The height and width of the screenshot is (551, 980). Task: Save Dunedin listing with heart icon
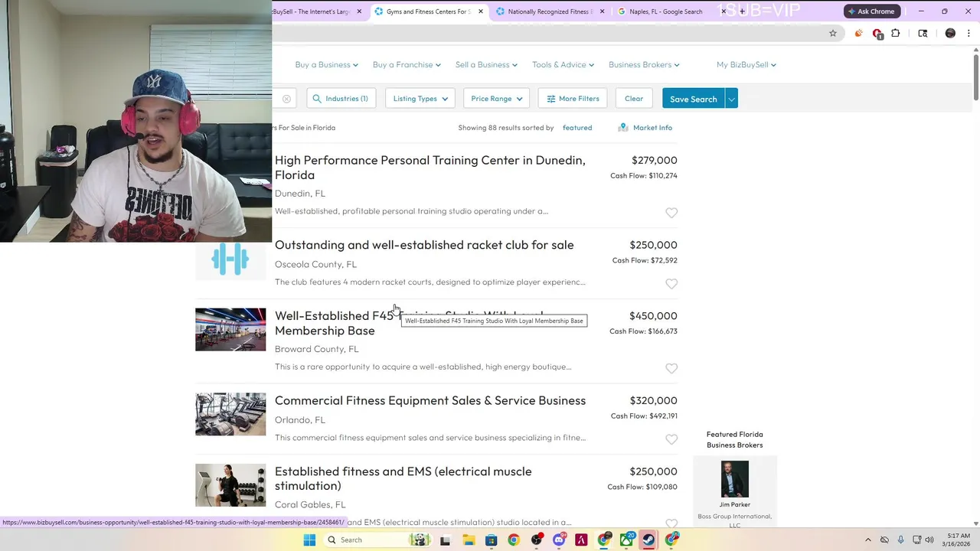(x=671, y=213)
